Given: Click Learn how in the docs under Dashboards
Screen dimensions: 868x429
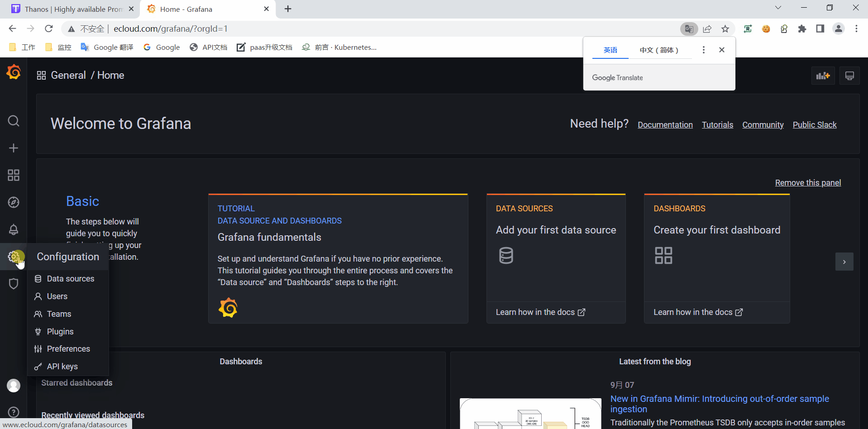Looking at the screenshot, I should (698, 312).
